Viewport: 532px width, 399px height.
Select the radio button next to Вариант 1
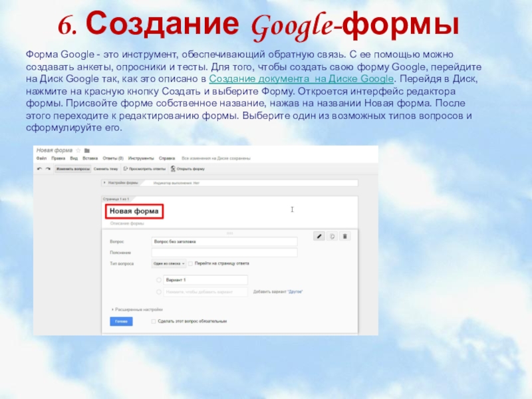coord(159,280)
